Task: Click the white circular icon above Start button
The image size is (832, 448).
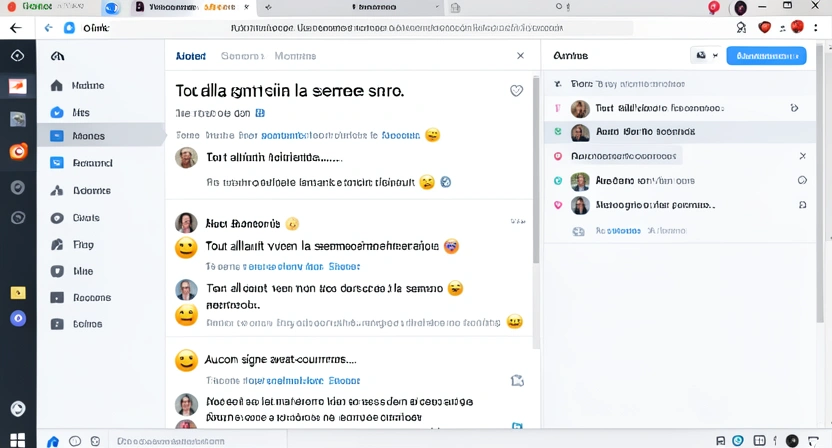Action: pos(18,408)
